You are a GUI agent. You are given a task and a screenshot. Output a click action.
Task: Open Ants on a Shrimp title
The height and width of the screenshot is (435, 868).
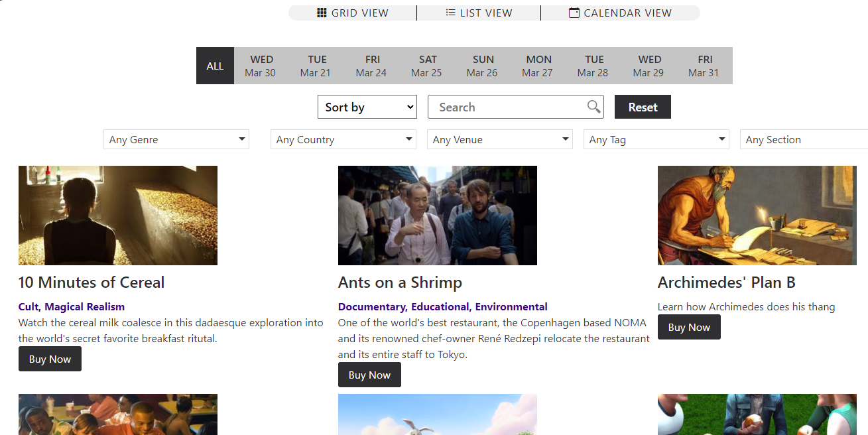point(400,282)
